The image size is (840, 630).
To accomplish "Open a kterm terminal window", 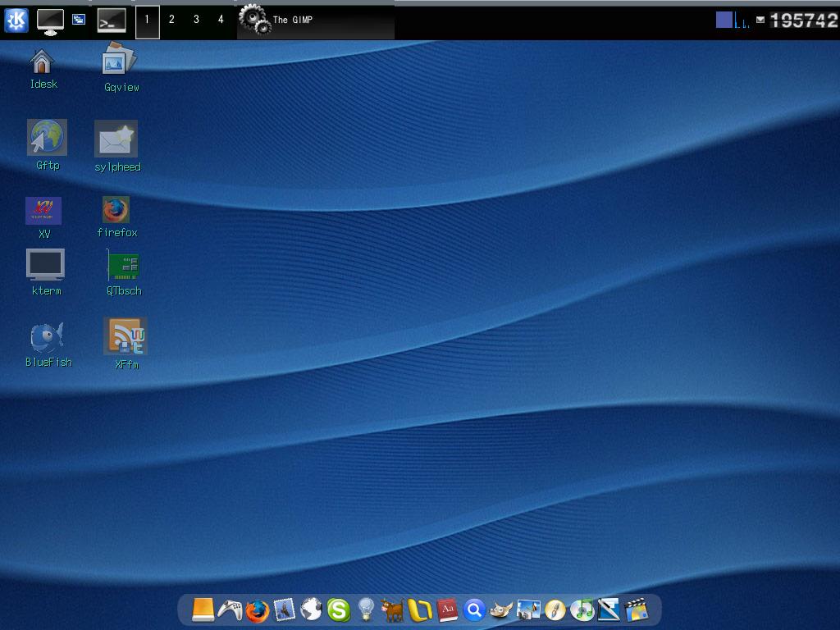I will tap(46, 265).
